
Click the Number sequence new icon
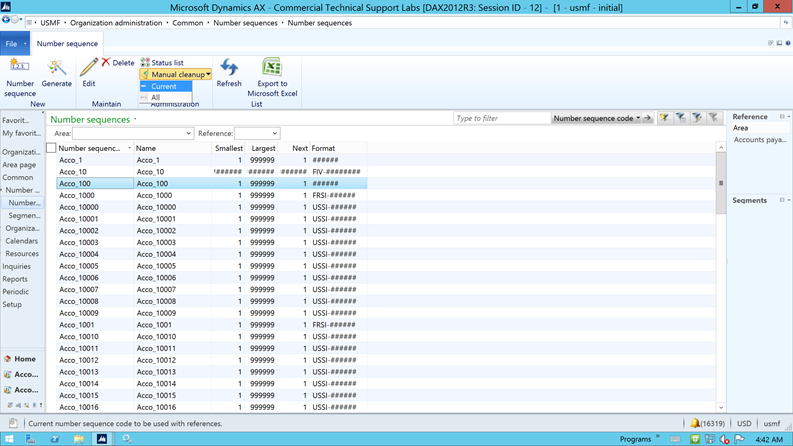point(19,68)
